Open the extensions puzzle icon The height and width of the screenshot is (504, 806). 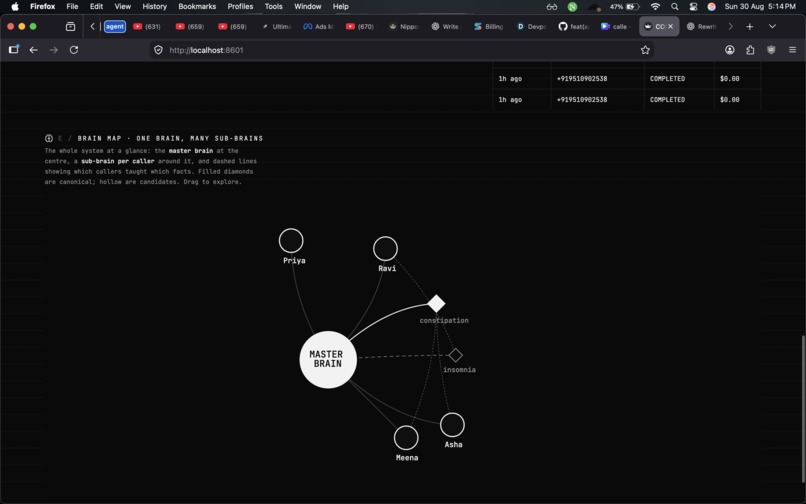750,50
